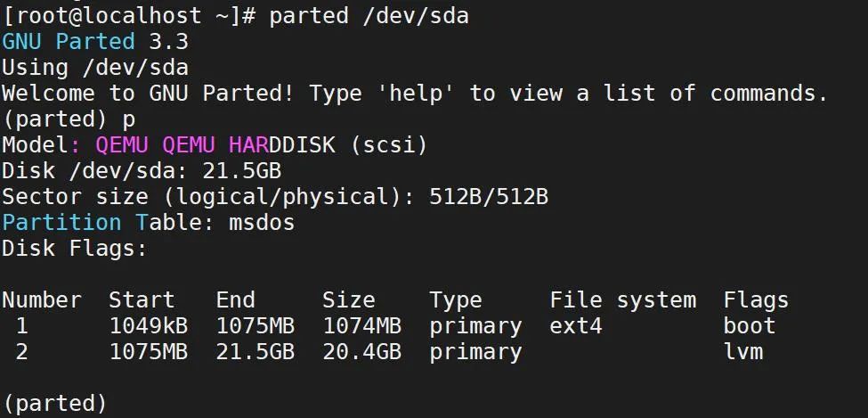
Task: Click '20.4GB' size of partition 2
Action: (361, 351)
